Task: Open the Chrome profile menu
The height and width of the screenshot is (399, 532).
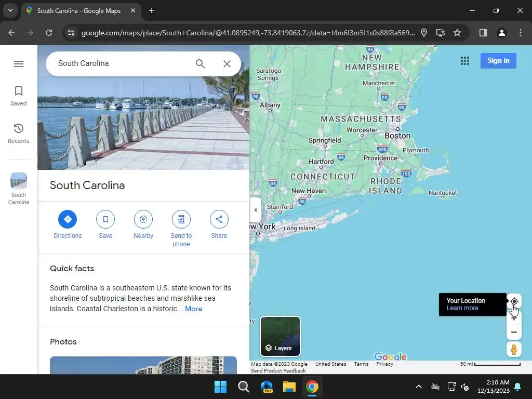Action: [502, 33]
